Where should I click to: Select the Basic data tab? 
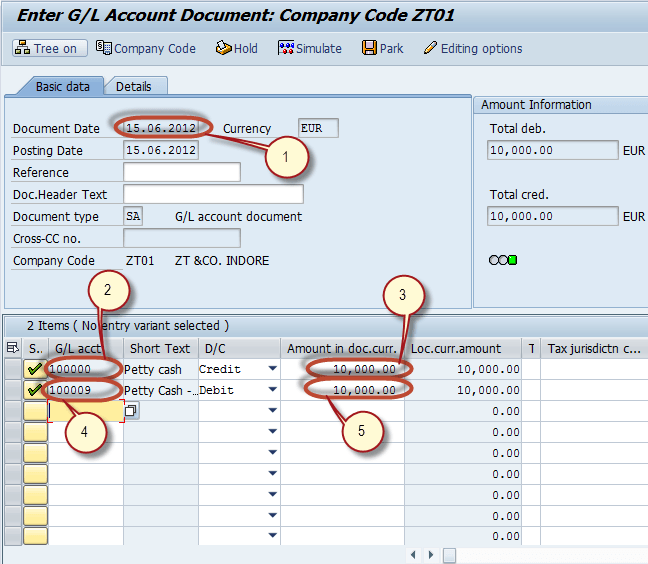(62, 87)
